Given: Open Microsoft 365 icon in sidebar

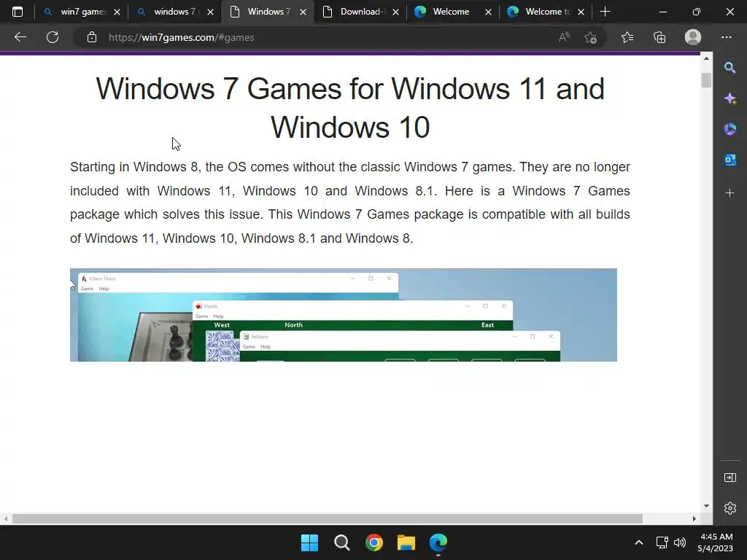Looking at the screenshot, I should pos(729,129).
